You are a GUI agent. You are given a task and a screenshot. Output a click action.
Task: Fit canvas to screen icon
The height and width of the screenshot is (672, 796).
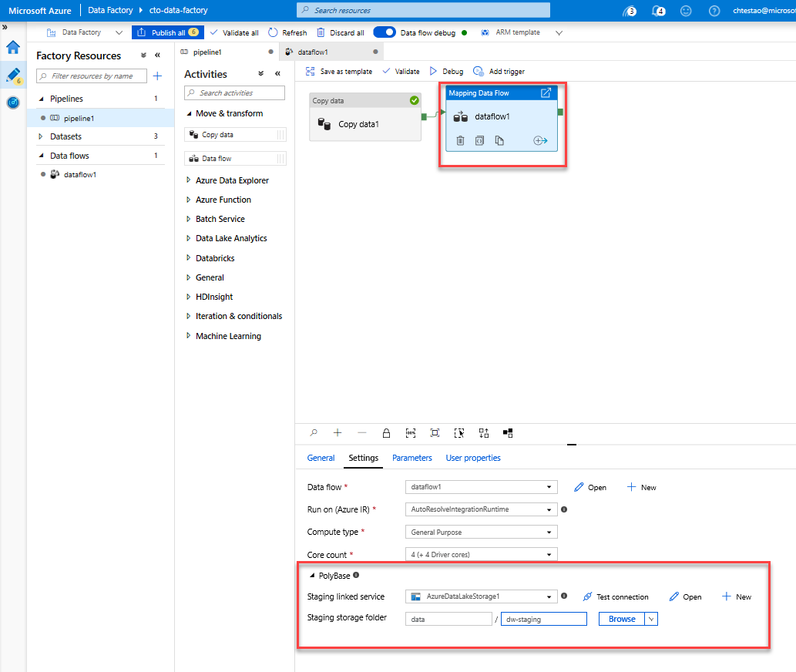[435, 433]
